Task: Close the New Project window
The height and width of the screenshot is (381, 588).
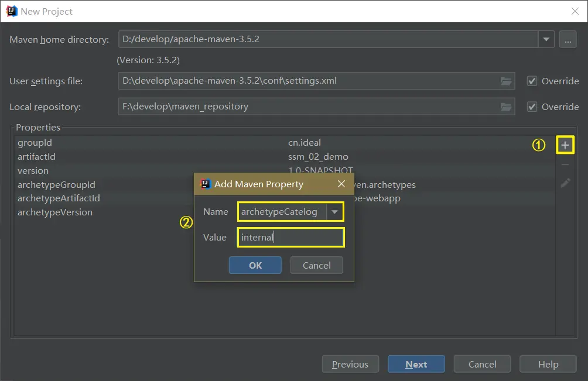Action: (x=575, y=11)
